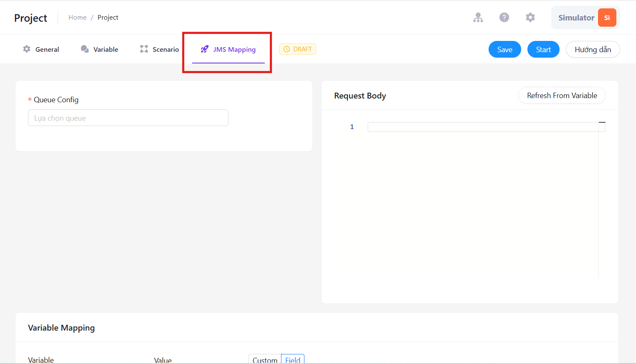Open the help question mark icon
This screenshot has height=364, width=636.
504,18
